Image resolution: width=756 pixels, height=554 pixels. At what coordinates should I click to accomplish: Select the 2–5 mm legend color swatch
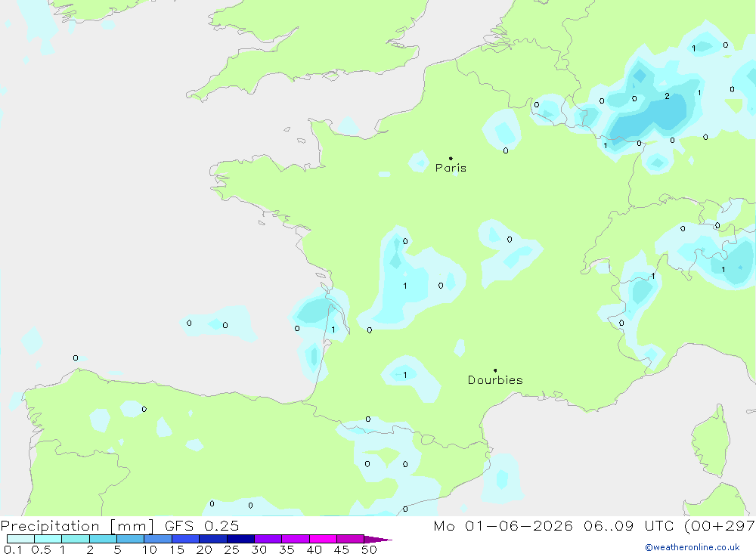tap(103, 539)
